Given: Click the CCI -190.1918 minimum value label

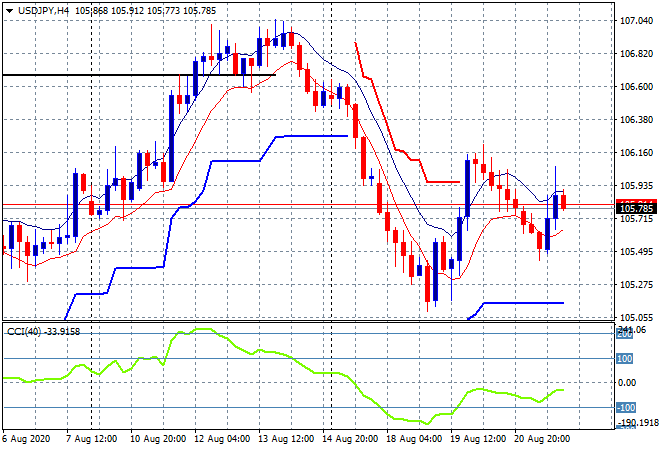Looking at the screenshot, I should coord(637,422).
